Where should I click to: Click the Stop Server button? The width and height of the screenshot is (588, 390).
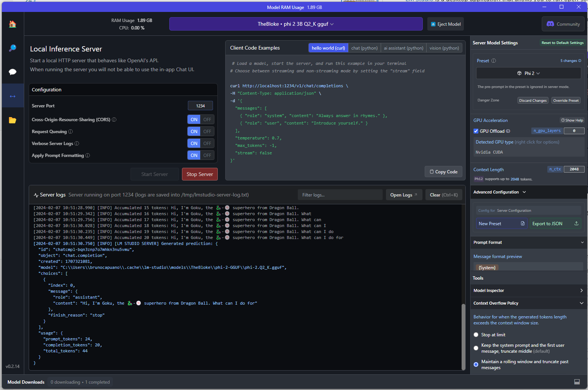pyautogui.click(x=200, y=174)
